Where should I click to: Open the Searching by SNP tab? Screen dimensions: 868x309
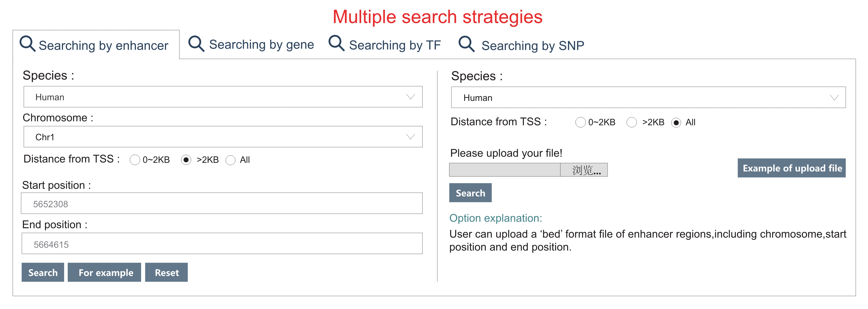(x=521, y=45)
